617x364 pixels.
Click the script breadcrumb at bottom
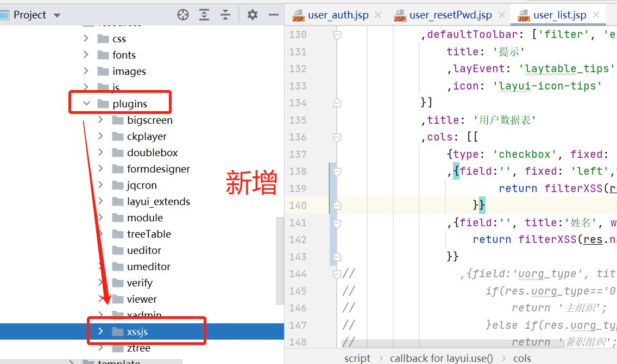click(357, 357)
